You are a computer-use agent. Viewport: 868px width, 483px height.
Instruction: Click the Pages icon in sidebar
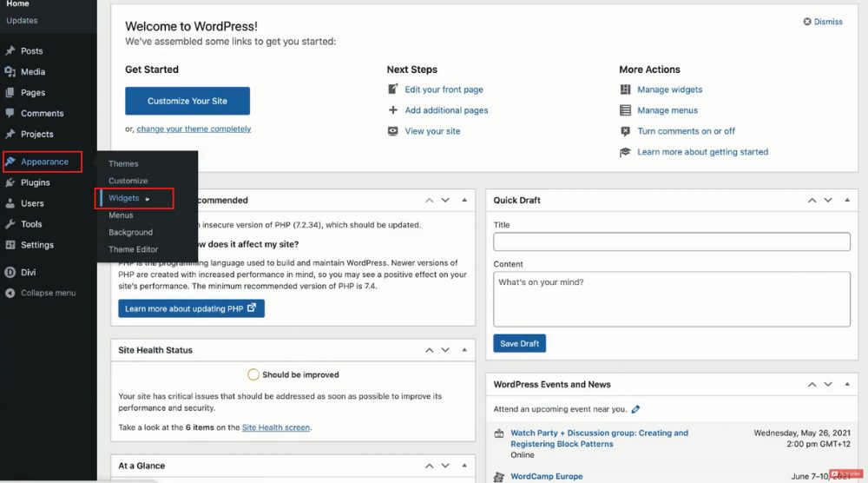click(x=10, y=92)
